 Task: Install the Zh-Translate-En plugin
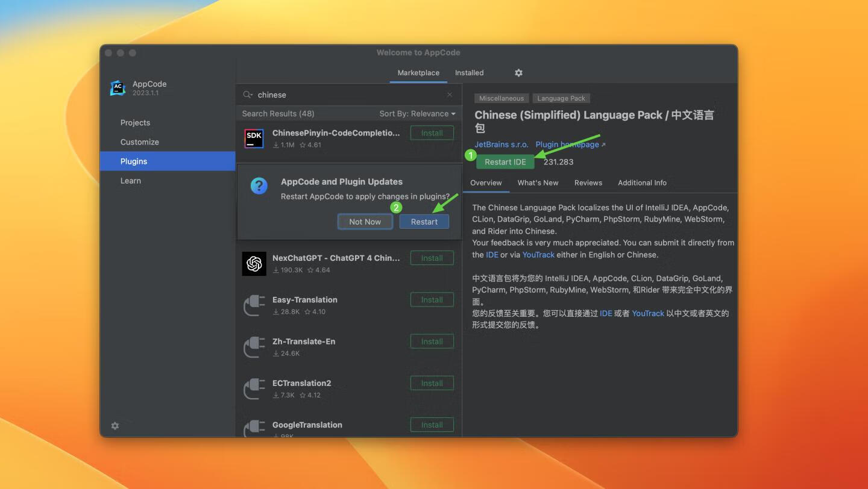point(432,341)
